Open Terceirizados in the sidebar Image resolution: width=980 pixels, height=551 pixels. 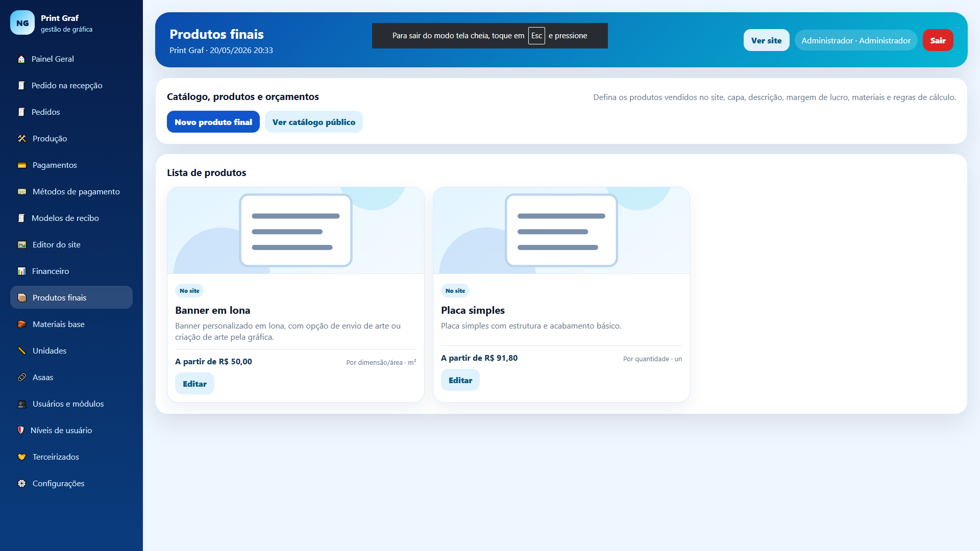tap(71, 457)
